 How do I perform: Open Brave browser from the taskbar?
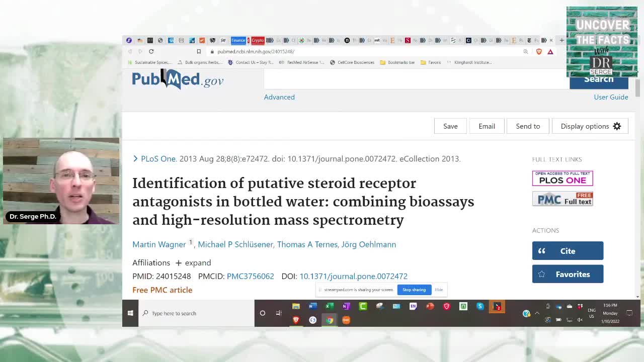coord(296,320)
